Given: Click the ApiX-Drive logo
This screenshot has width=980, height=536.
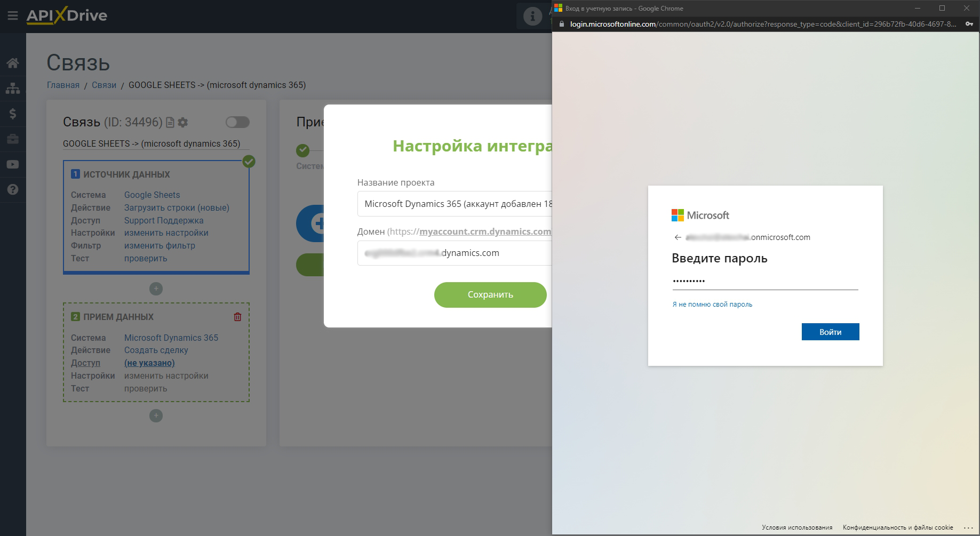Looking at the screenshot, I should (67, 15).
